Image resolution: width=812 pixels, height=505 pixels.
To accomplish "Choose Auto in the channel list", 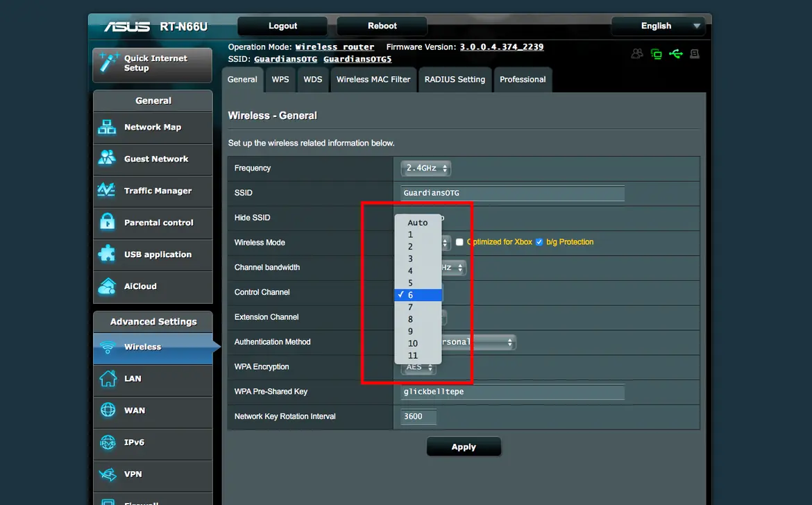I will 418,223.
